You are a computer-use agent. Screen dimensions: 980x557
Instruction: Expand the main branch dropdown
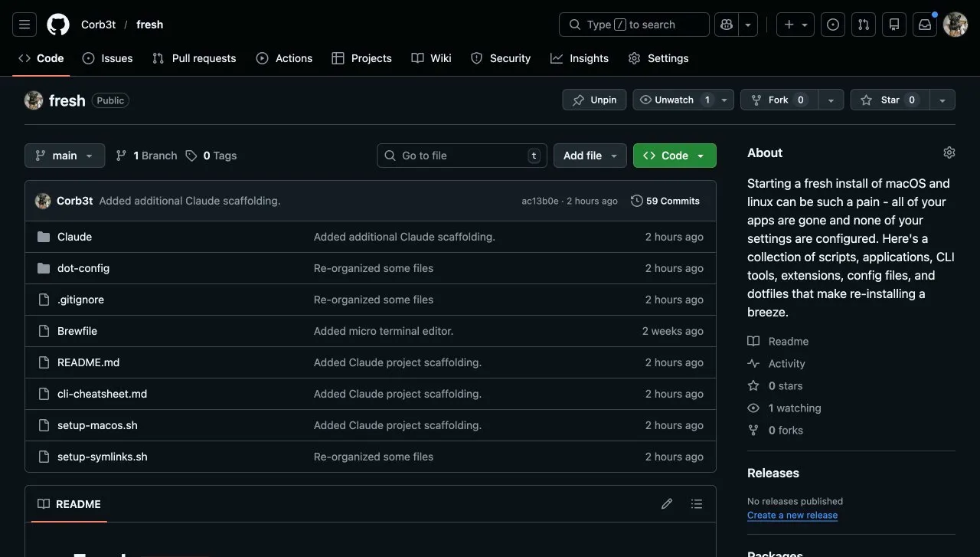click(64, 156)
